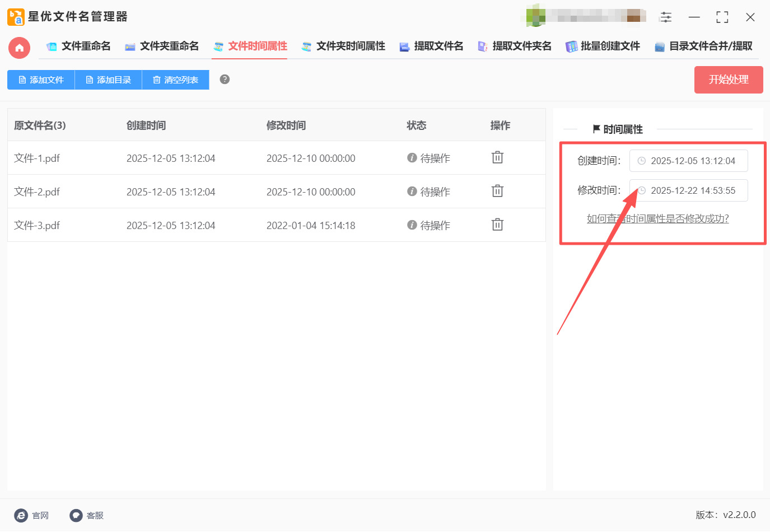Click the 状态 column header
This screenshot has height=532, width=770.
point(417,125)
